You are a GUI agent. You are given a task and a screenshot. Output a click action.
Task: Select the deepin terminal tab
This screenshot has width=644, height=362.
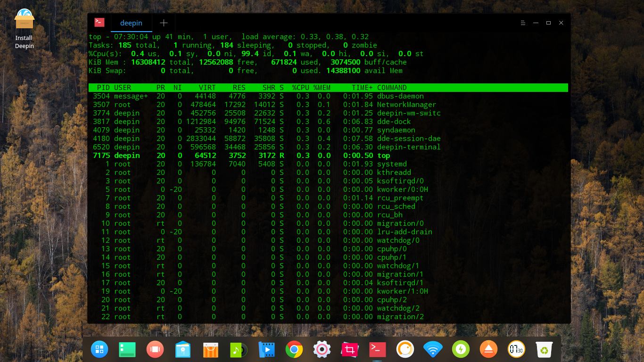pos(132,23)
